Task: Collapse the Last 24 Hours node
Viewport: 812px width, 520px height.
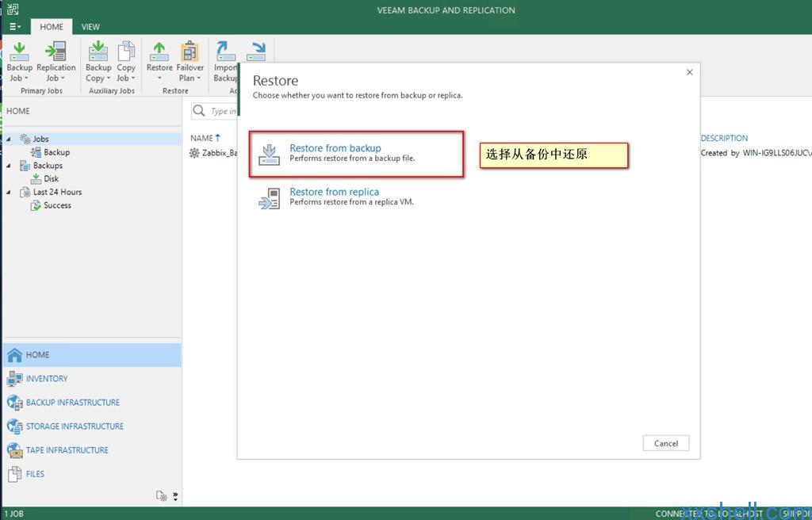Action: pos(9,193)
